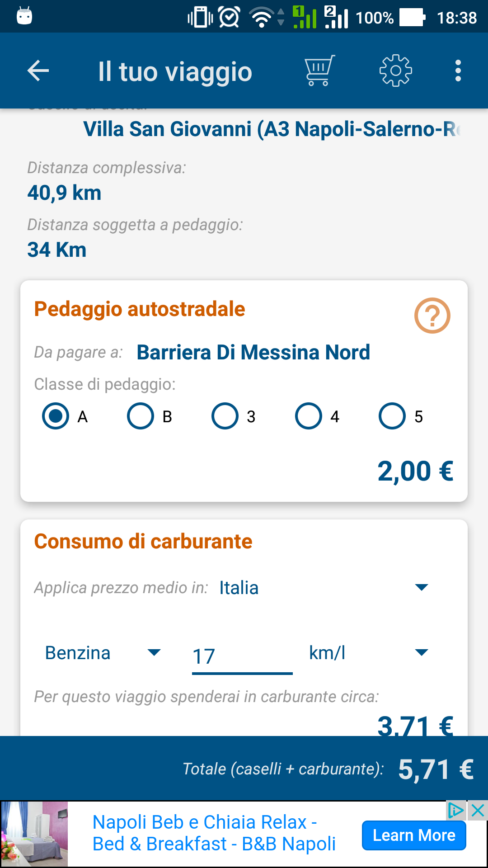The height and width of the screenshot is (868, 488).
Task: Tap the toll help question mark icon
Action: click(432, 316)
